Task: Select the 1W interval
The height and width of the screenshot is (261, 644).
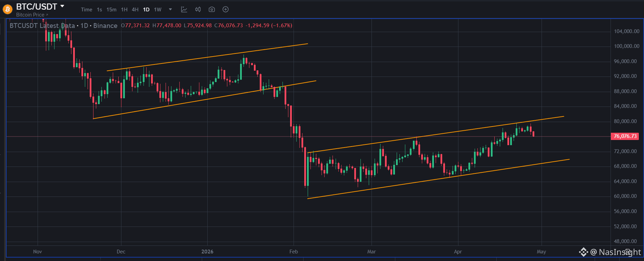Action: click(158, 10)
